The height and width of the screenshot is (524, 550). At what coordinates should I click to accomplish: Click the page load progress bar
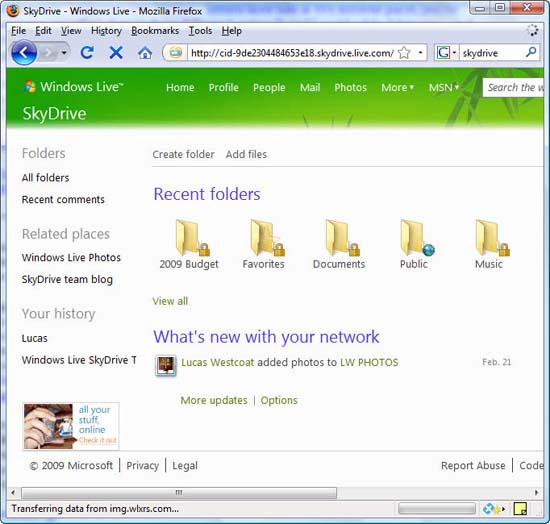[437, 509]
